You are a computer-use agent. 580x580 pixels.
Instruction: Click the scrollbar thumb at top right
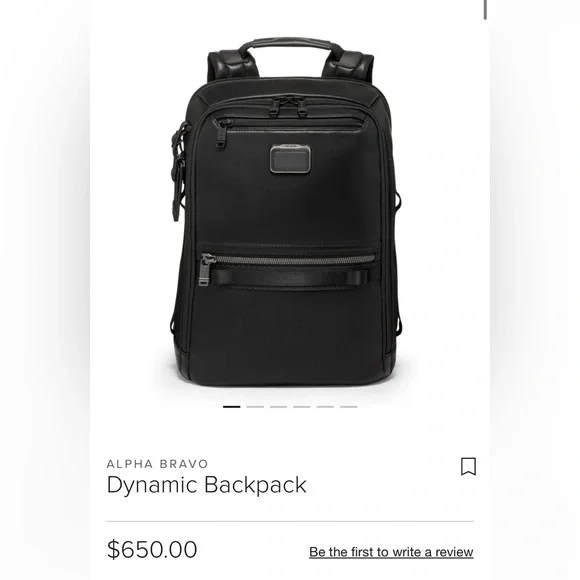(x=485, y=9)
